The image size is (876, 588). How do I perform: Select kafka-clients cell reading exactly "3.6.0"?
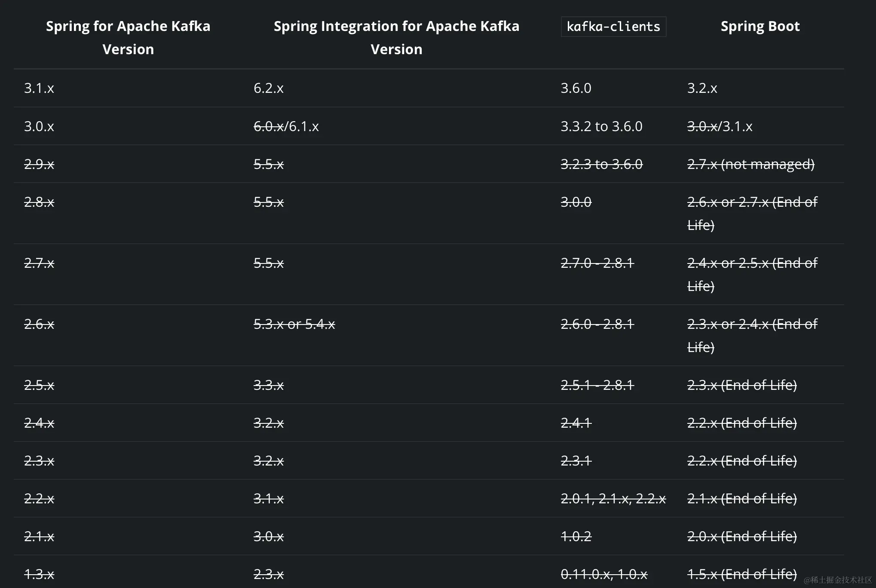click(576, 88)
